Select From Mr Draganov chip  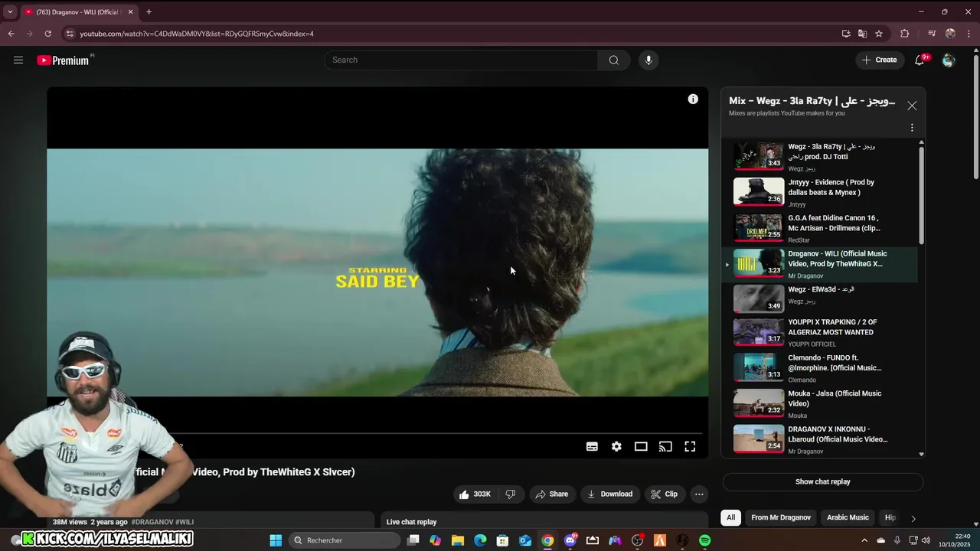(781, 517)
